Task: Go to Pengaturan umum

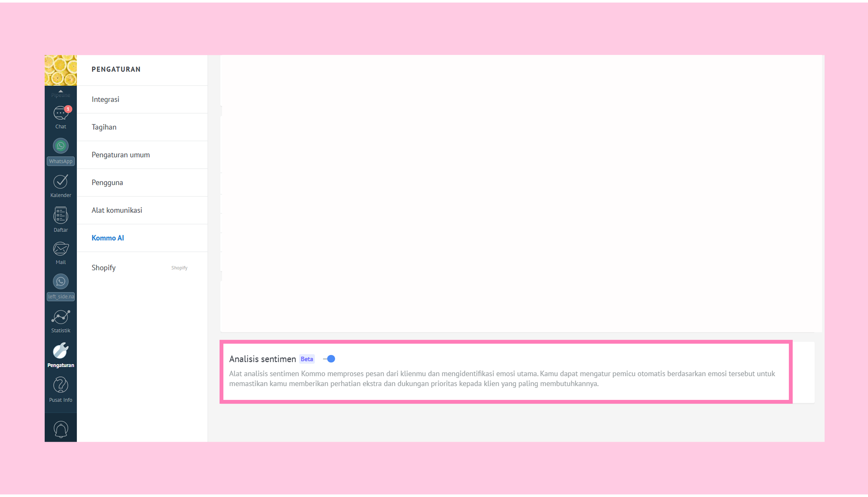Action: [142, 155]
